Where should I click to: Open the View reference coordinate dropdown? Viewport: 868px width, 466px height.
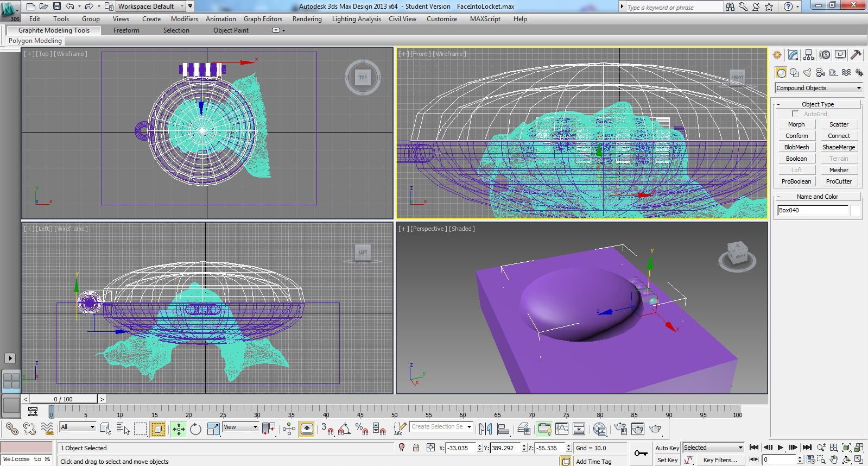pos(240,427)
